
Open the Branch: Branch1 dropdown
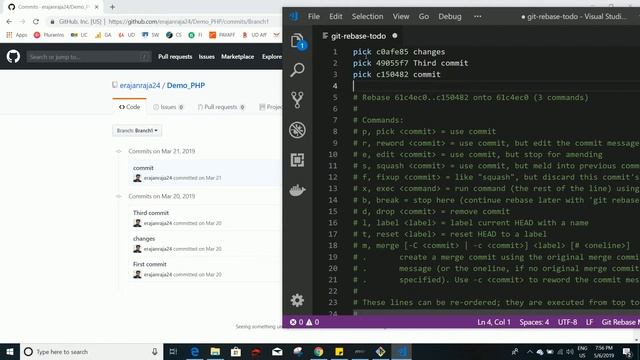(x=137, y=131)
